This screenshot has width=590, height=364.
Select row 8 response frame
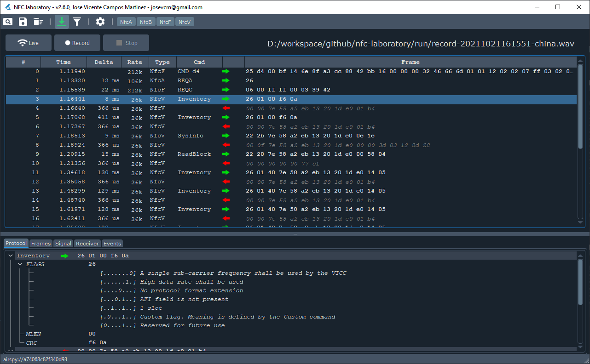[x=291, y=145]
